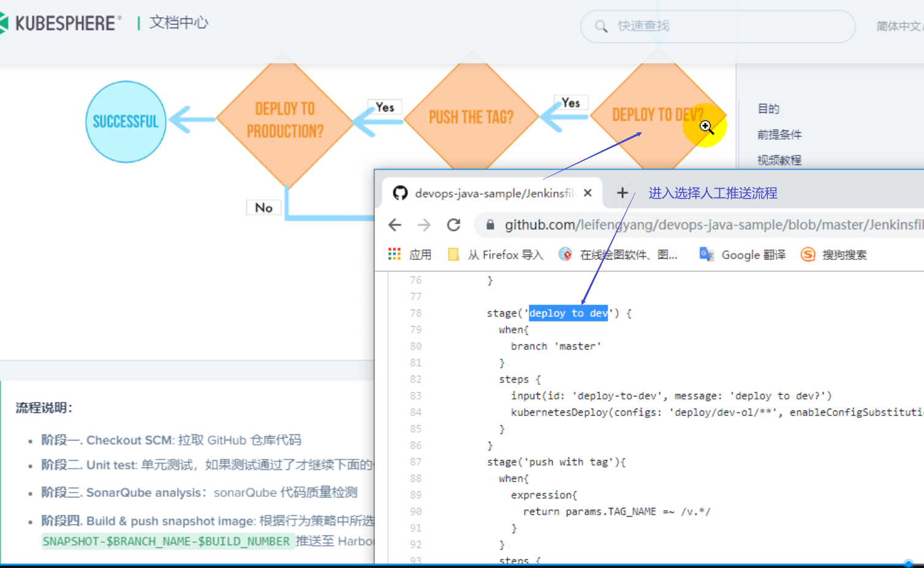Viewport: 924px width, 568px height.
Task: Open the 文档中心 link
Action: 179,23
